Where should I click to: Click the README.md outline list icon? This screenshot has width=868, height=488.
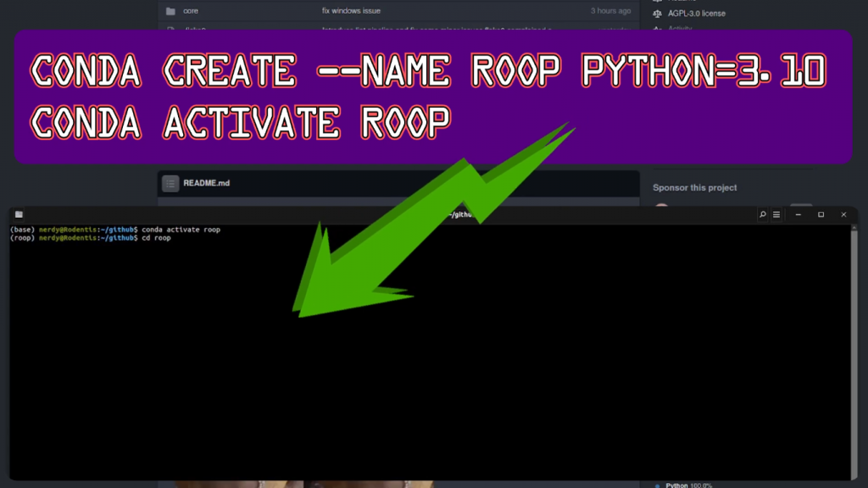tap(170, 183)
